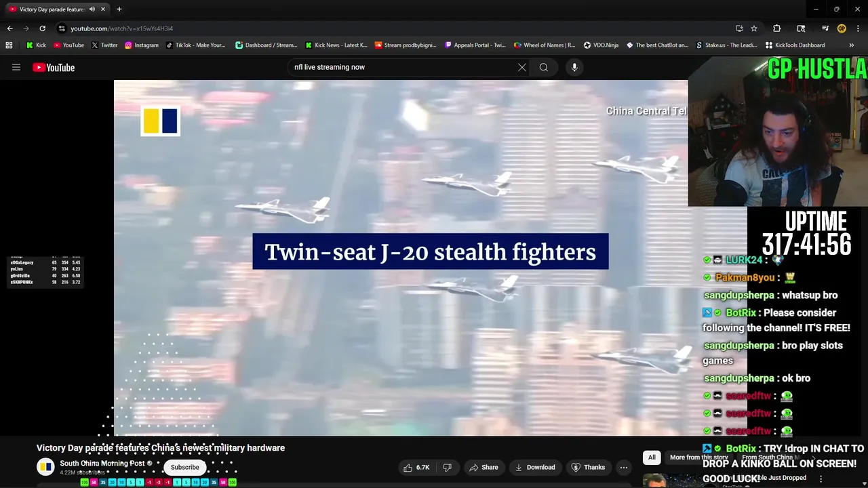The width and height of the screenshot is (868, 488).
Task: Open the Wheel of Names bookmark
Action: coord(545,45)
